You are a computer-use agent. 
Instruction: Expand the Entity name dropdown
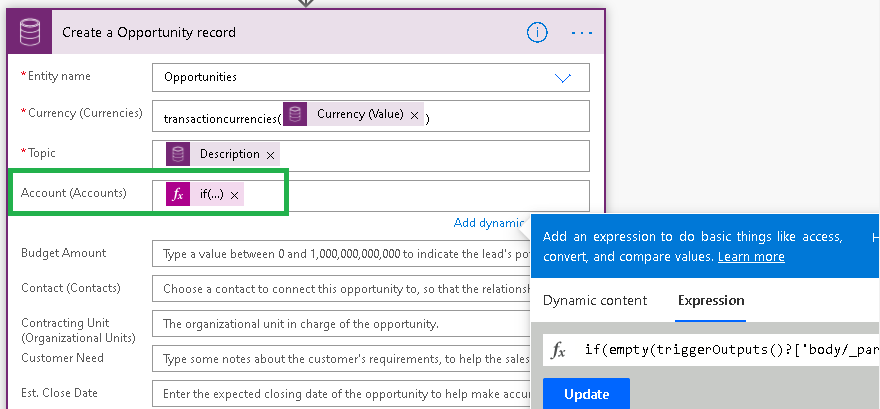562,77
